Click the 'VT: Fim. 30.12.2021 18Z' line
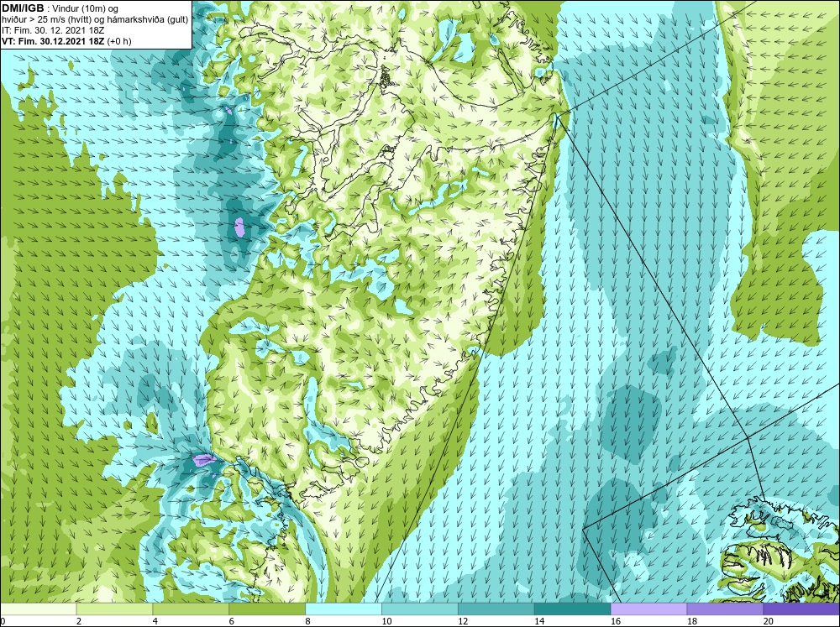The height and width of the screenshot is (627, 840). (53, 40)
